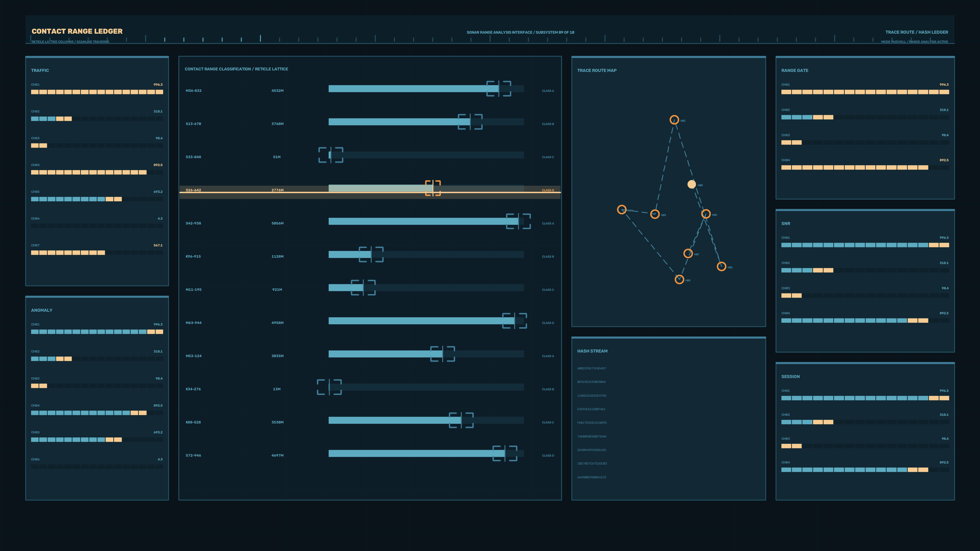The height and width of the screenshot is (551, 980).
Task: Click the CLASS A label on the M53-124 row
Action: point(548,356)
